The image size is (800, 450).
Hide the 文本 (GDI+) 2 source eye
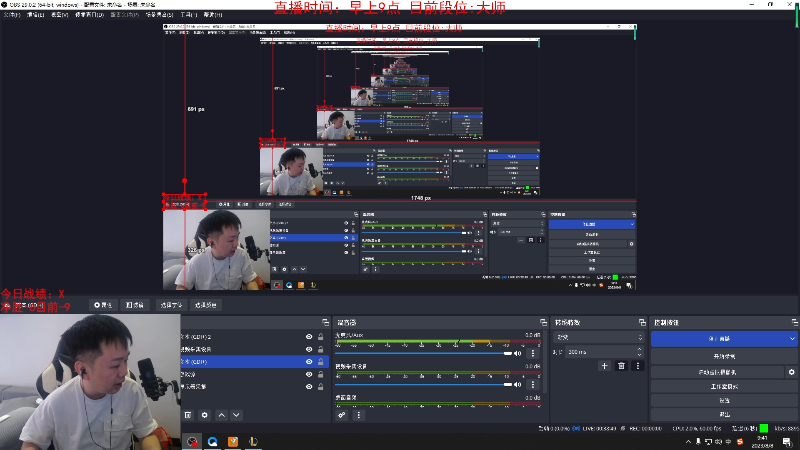[309, 337]
